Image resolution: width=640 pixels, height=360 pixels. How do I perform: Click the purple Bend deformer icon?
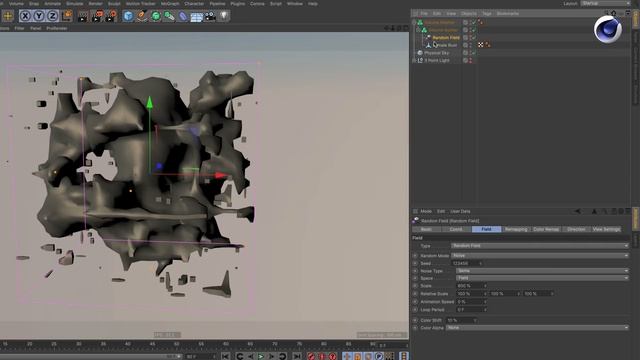(183, 16)
